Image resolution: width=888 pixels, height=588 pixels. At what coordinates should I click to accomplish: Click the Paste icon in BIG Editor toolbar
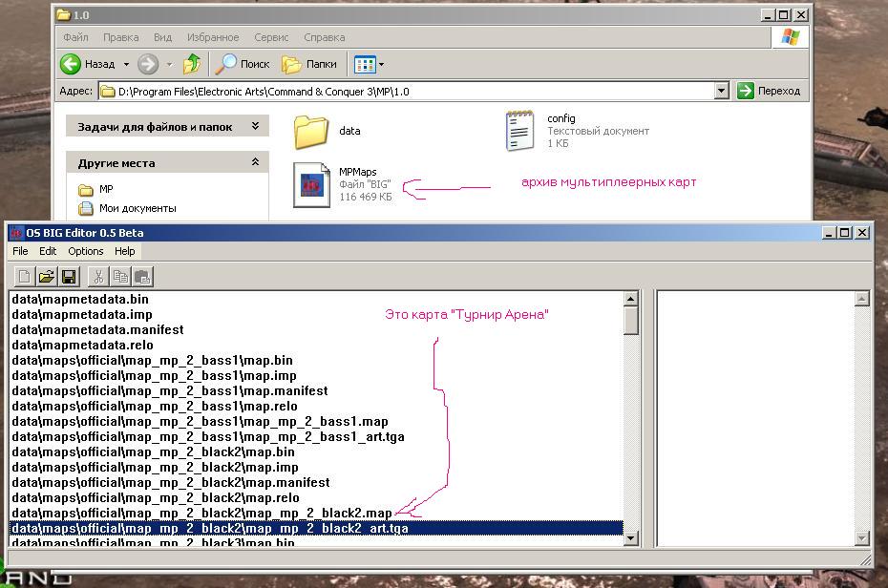pos(142,277)
